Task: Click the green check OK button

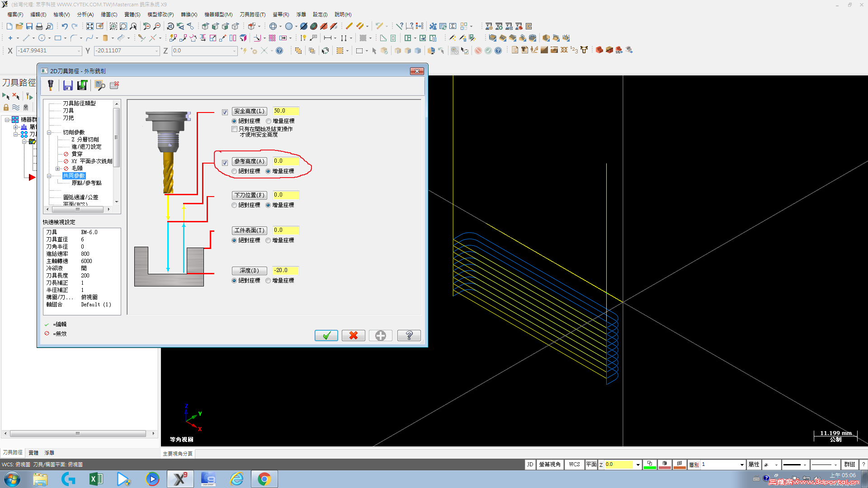Action: tap(326, 335)
